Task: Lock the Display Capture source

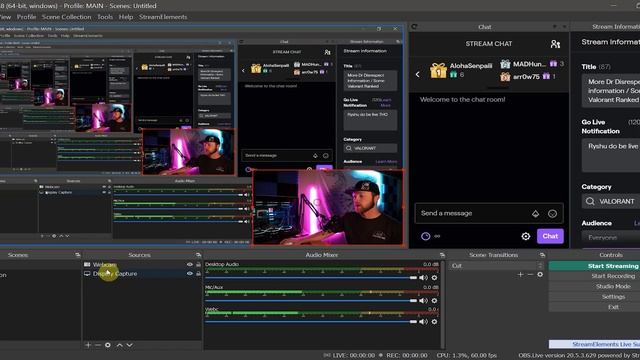Action: [198, 273]
